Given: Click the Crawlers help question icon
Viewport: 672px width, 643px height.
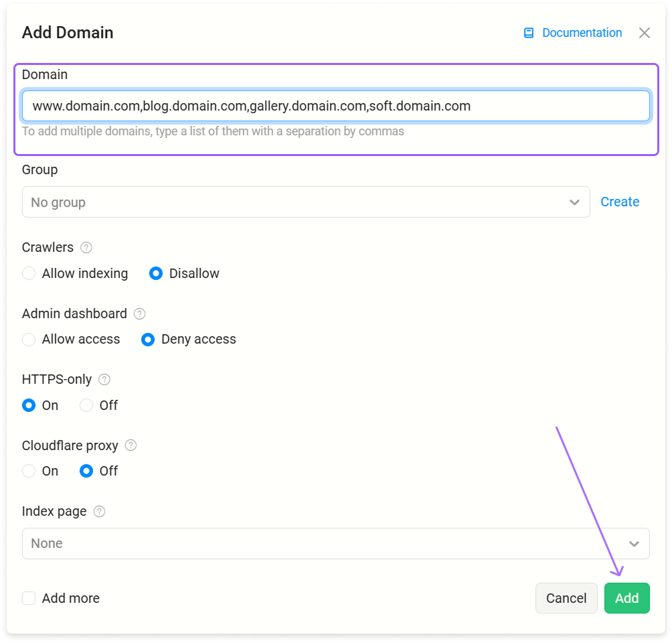Looking at the screenshot, I should click(x=86, y=248).
